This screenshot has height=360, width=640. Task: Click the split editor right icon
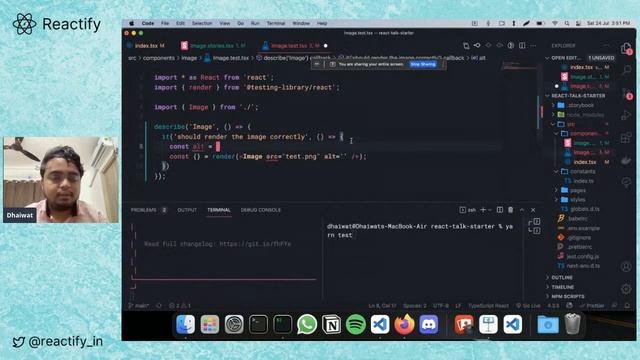tap(522, 45)
